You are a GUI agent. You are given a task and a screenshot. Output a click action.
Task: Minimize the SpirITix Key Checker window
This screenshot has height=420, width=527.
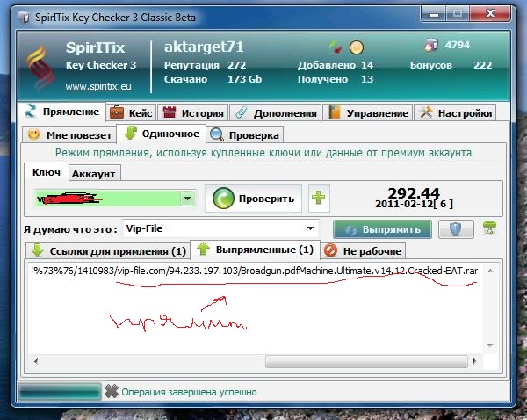point(434,14)
